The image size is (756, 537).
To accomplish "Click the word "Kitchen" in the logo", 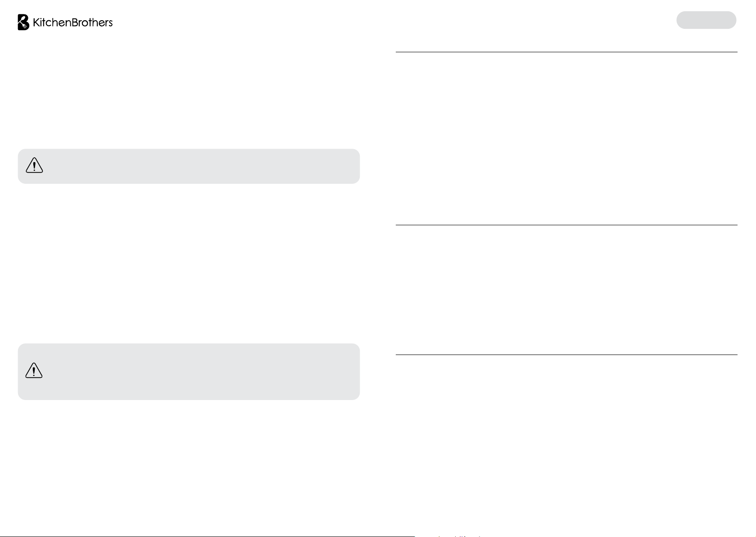I will 53,22.
